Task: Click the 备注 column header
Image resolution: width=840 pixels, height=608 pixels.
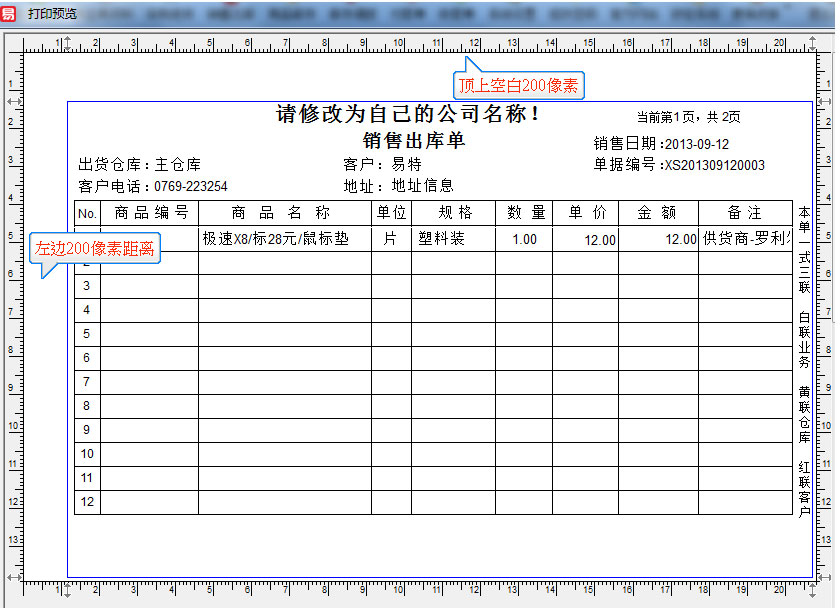Action: point(744,213)
